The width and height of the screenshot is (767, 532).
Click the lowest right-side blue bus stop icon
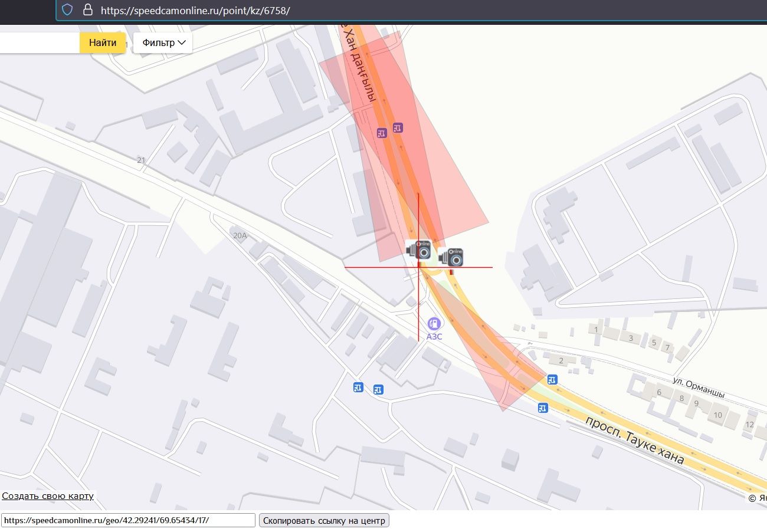click(543, 408)
